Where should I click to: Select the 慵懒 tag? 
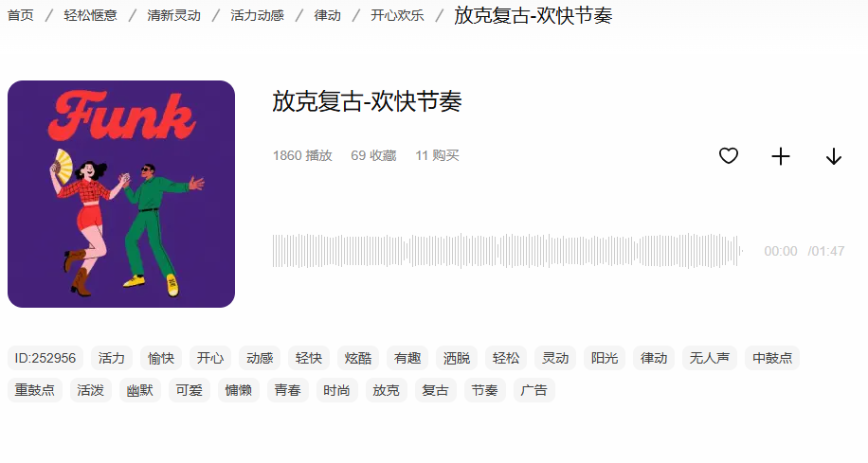coord(238,390)
